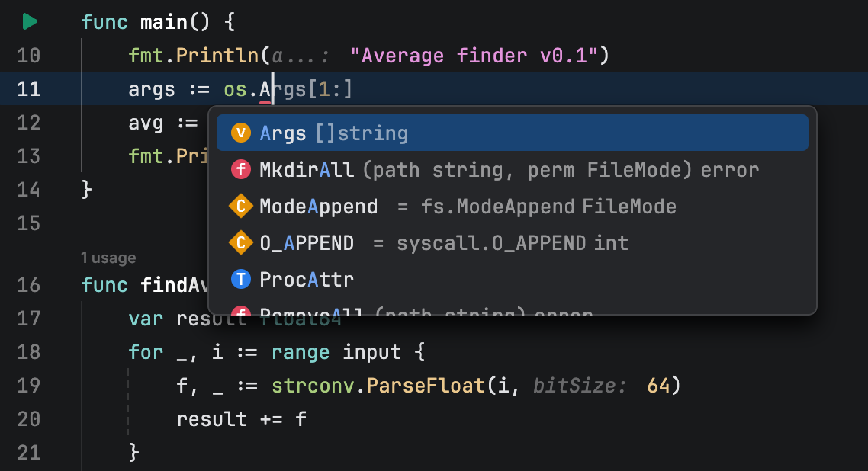Image resolution: width=868 pixels, height=471 pixels.
Task: Click the function icon beside RemoveAll
Action: point(240,312)
